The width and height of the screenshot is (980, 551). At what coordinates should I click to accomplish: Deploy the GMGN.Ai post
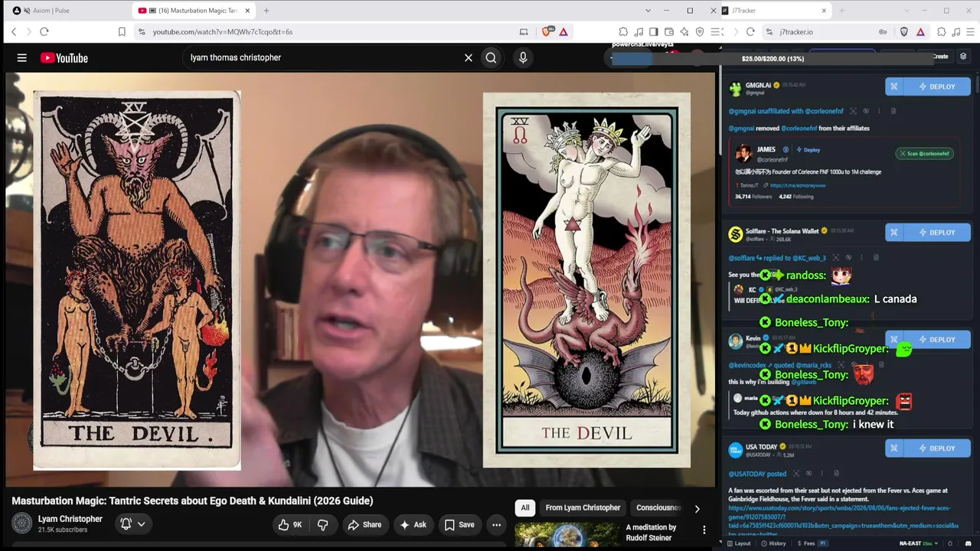click(936, 86)
